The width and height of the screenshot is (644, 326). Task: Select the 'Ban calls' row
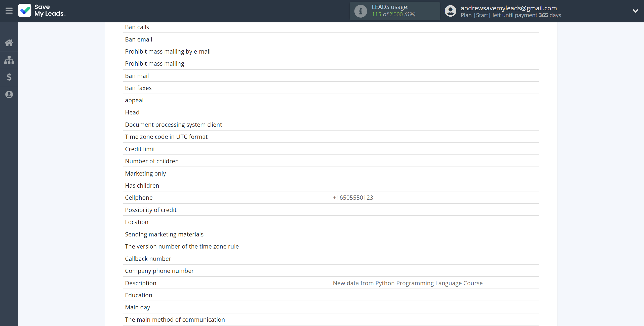pos(331,27)
